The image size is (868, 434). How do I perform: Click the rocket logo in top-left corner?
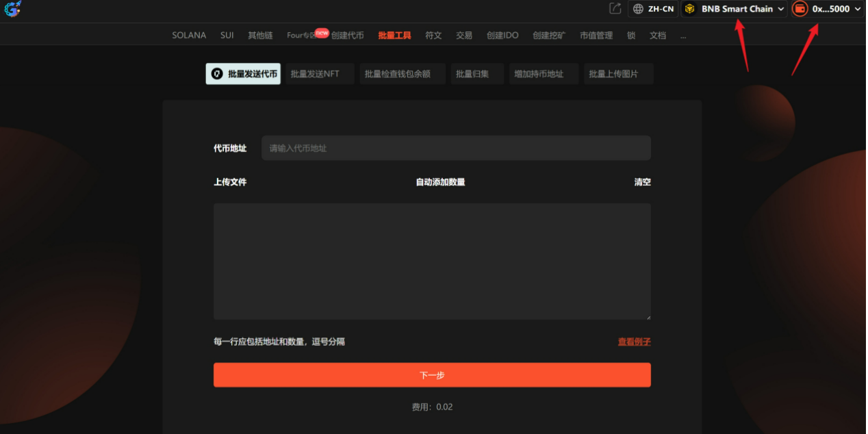coord(12,9)
